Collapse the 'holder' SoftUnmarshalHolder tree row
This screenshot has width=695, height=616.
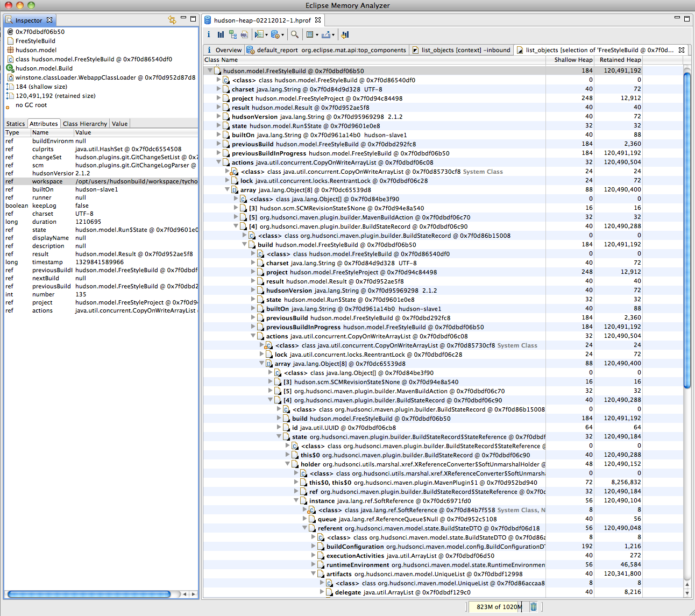tap(287, 464)
